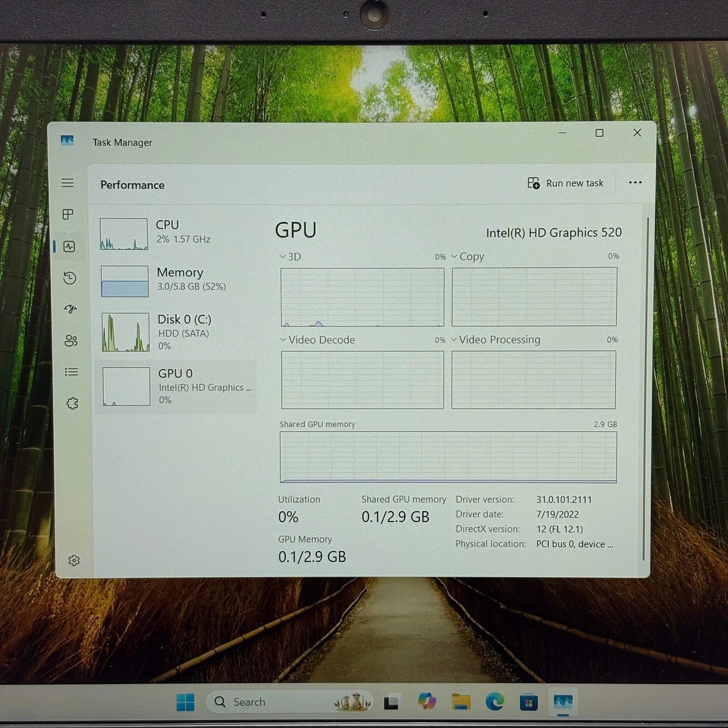Open the Details page icon
The height and width of the screenshot is (728, 728).
pos(71,372)
